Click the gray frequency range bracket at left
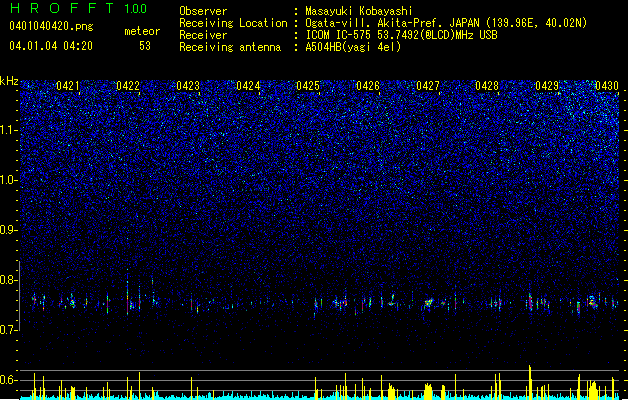Image resolution: width=629 pixels, height=400 pixels. [19, 296]
